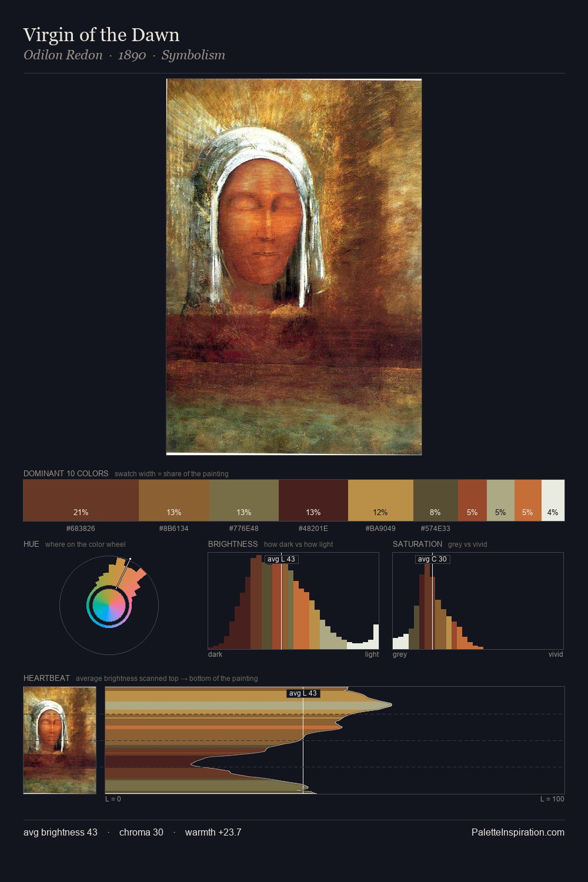Click 'grey vs vivid' caption
Image resolution: width=588 pixels, height=882 pixels.
467,544
